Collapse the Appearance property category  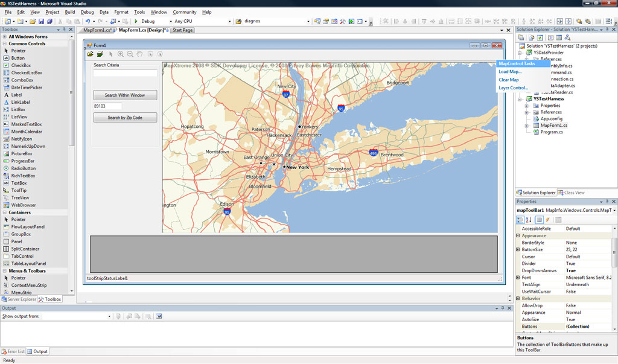(x=518, y=235)
